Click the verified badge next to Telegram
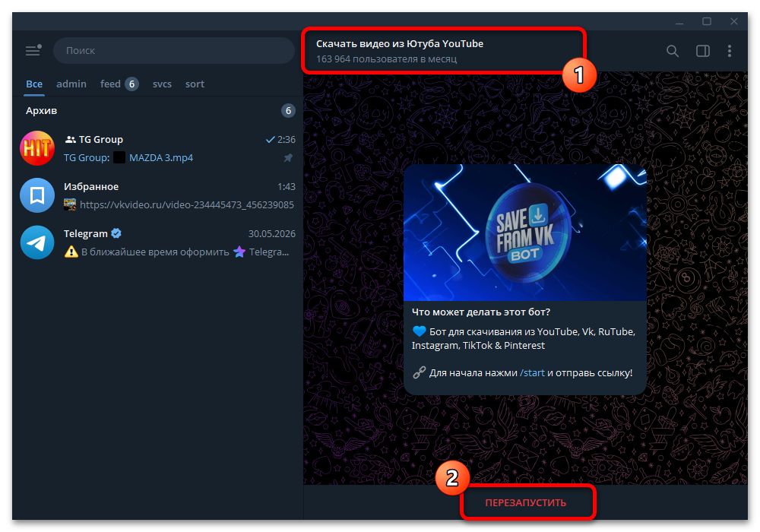 point(116,233)
